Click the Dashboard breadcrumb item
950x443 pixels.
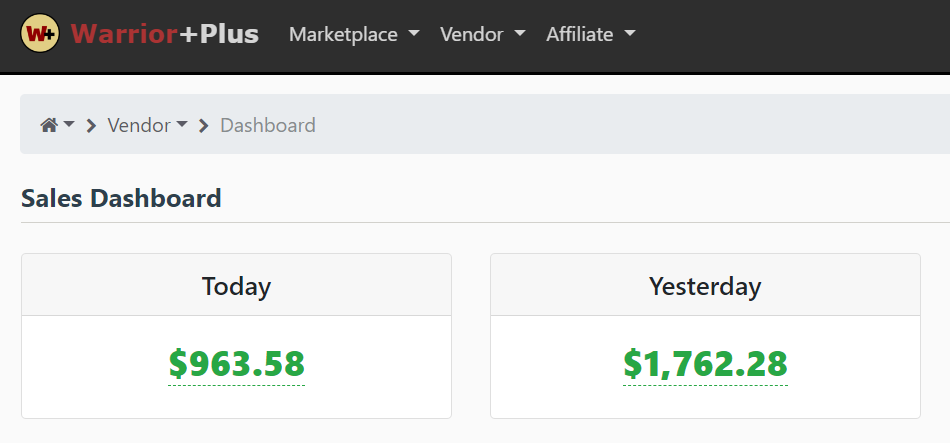point(268,125)
